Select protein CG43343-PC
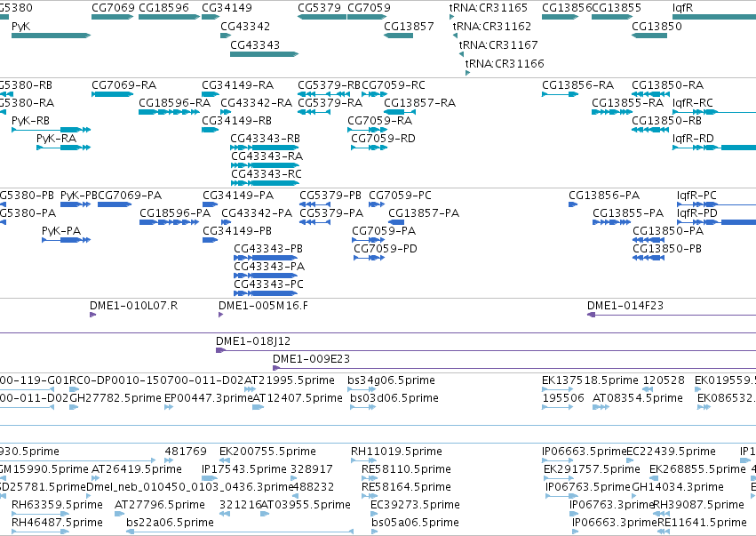 (x=266, y=294)
